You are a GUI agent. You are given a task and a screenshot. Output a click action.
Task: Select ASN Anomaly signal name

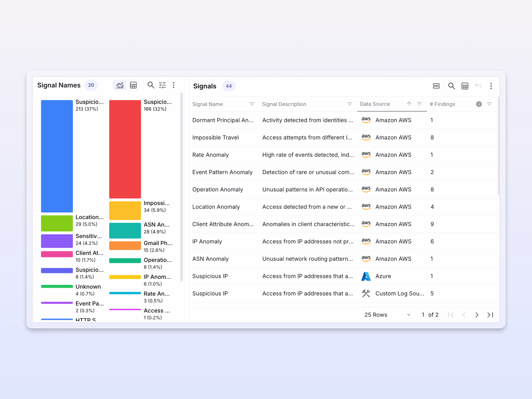point(210,259)
